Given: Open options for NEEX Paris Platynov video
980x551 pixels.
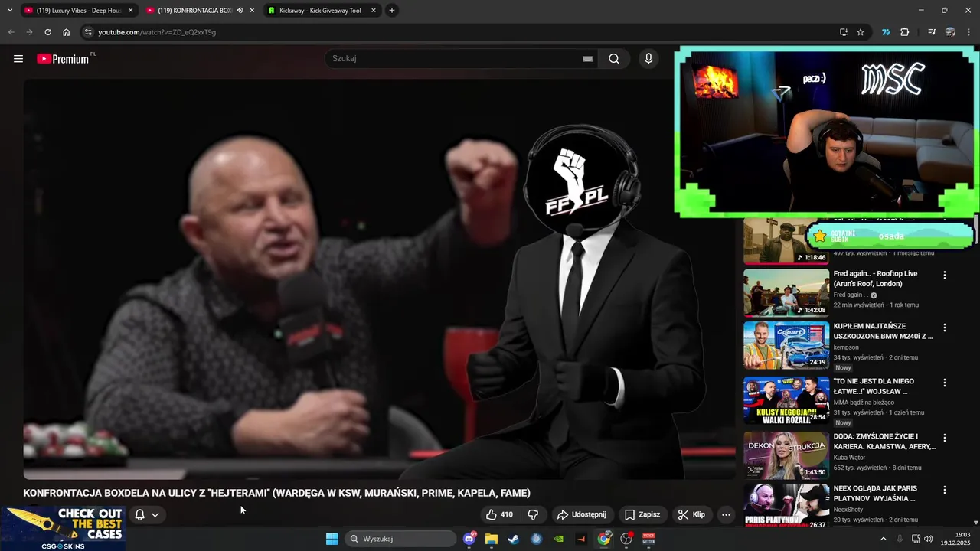Looking at the screenshot, I should click(945, 490).
